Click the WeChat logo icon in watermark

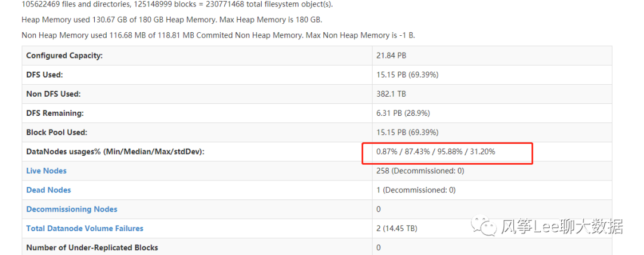click(484, 226)
